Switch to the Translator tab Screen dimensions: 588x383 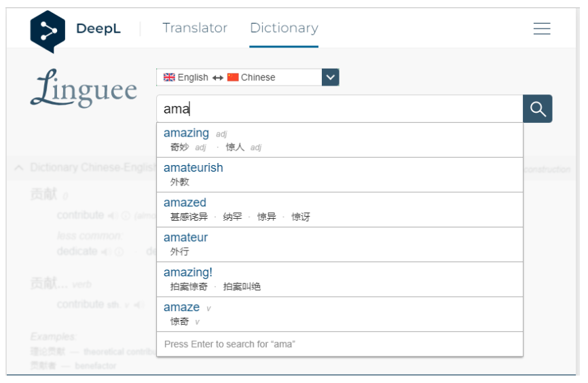195,28
